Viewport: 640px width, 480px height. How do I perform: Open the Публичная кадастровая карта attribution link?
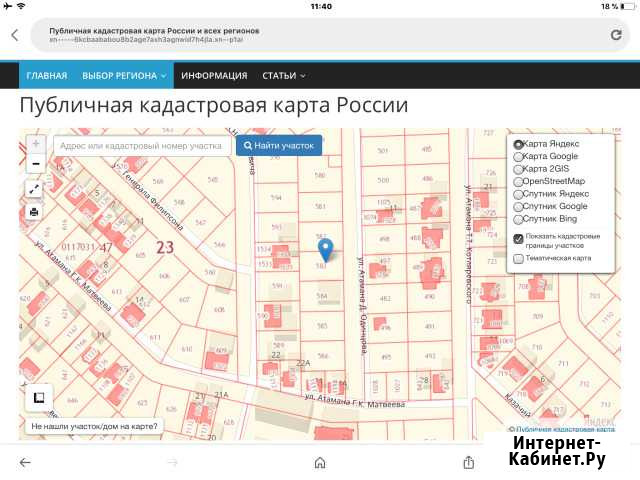coord(565,429)
